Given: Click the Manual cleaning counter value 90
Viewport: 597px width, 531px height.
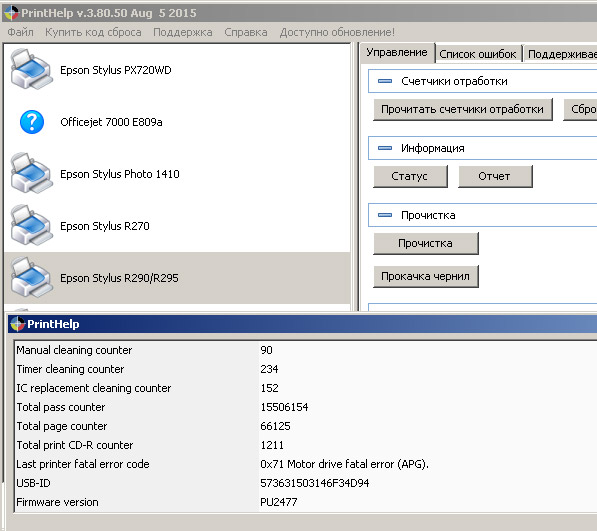Looking at the screenshot, I should coord(267,350).
